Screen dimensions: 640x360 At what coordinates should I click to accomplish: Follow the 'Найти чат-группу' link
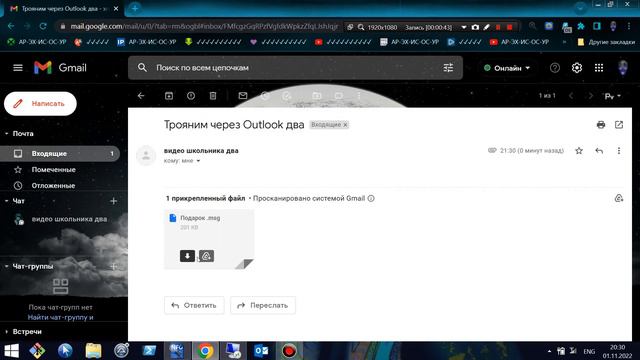point(60,317)
